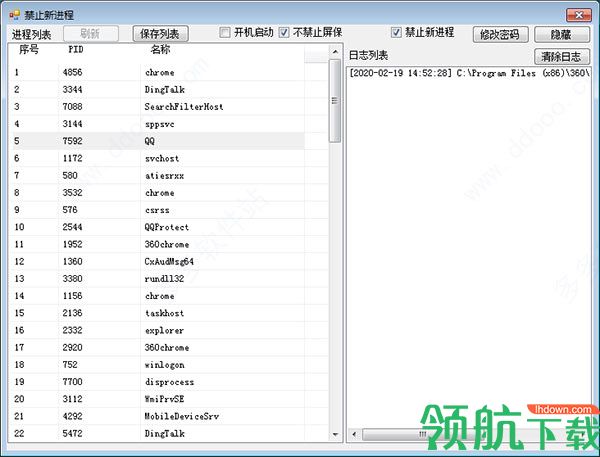Click process list vertical scrollbar thumb

[x=335, y=101]
